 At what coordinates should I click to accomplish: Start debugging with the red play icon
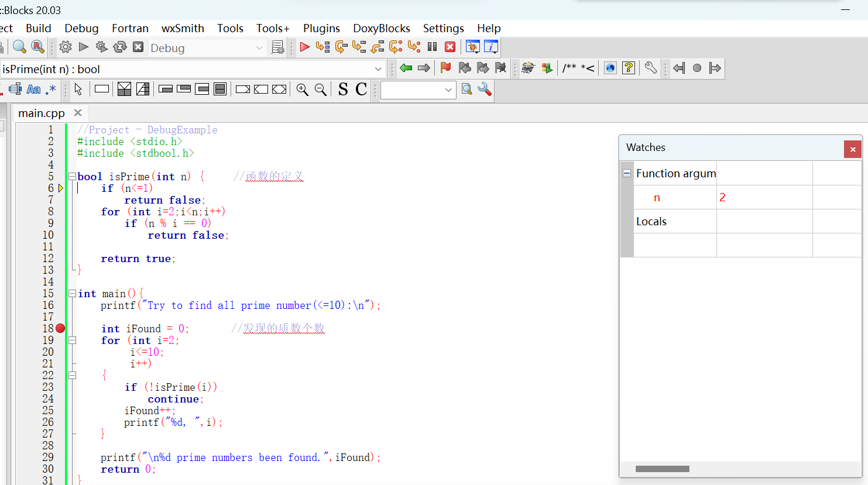click(304, 47)
